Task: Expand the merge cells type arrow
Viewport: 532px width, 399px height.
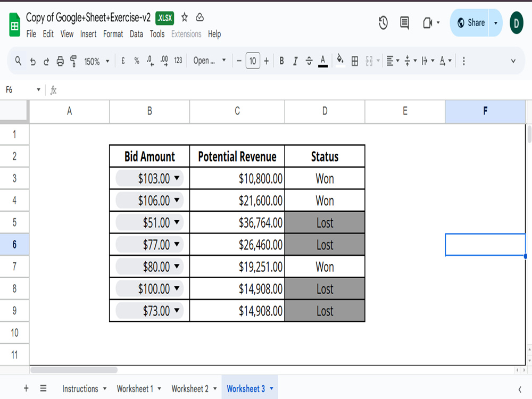Action: (378, 61)
